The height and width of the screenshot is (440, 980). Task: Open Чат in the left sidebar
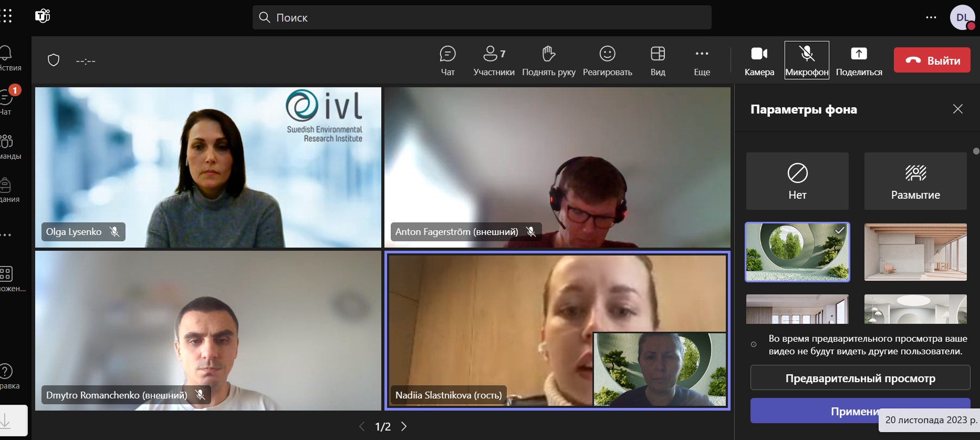pos(6,101)
